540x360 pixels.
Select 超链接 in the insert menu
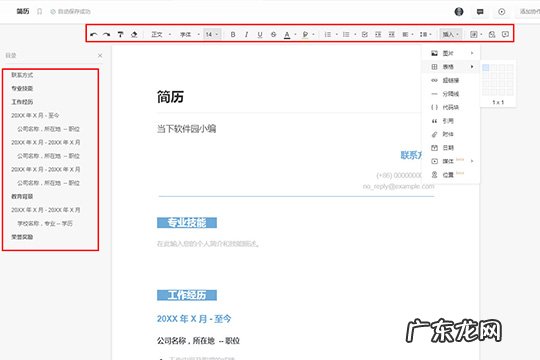tap(451, 80)
